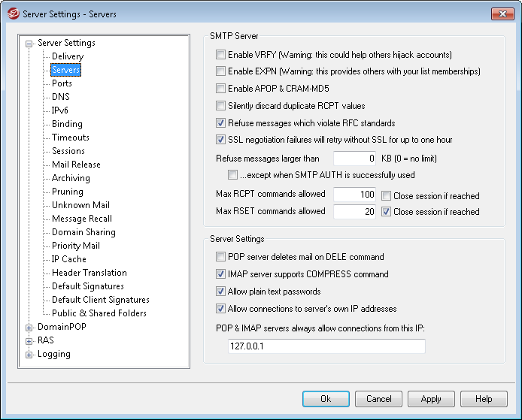Screen dimensions: 522x420
Task: Expand the Logging tree node
Action: (29, 355)
